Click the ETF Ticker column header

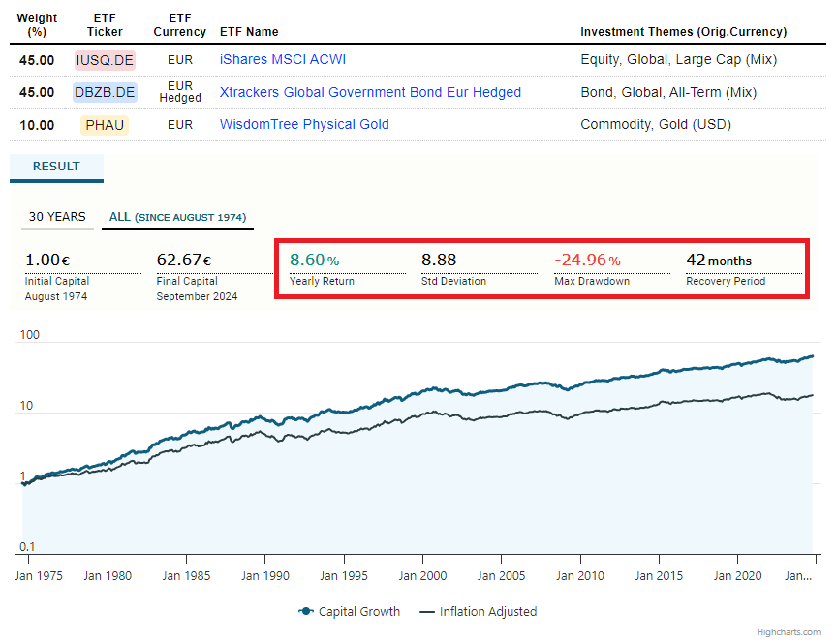[x=105, y=24]
